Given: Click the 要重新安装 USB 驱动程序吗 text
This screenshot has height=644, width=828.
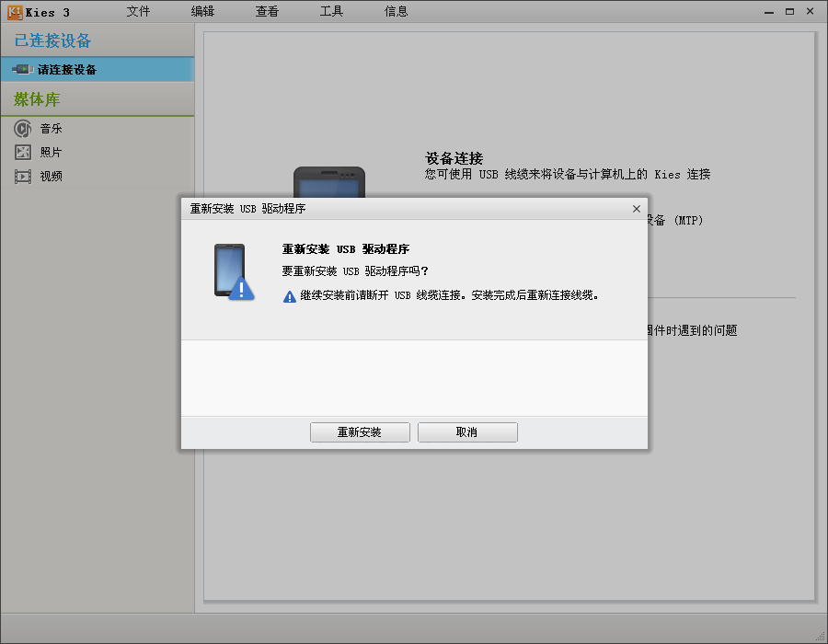Looking at the screenshot, I should pos(355,271).
